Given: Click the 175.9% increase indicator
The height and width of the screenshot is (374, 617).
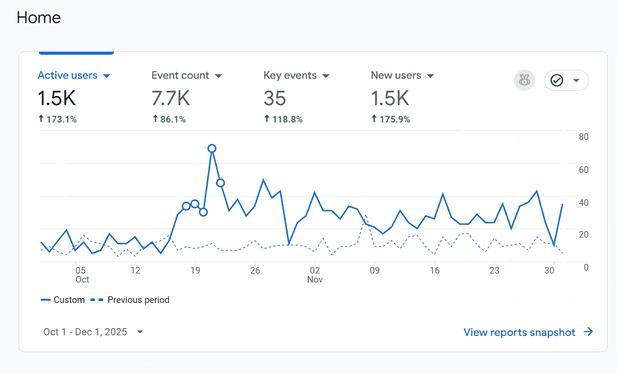Looking at the screenshot, I should (391, 119).
